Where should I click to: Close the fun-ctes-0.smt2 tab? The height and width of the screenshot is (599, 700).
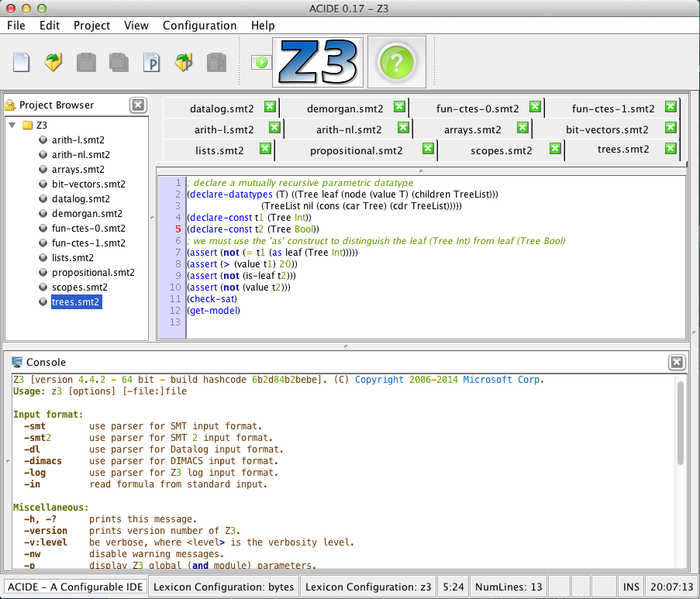pyautogui.click(x=535, y=107)
